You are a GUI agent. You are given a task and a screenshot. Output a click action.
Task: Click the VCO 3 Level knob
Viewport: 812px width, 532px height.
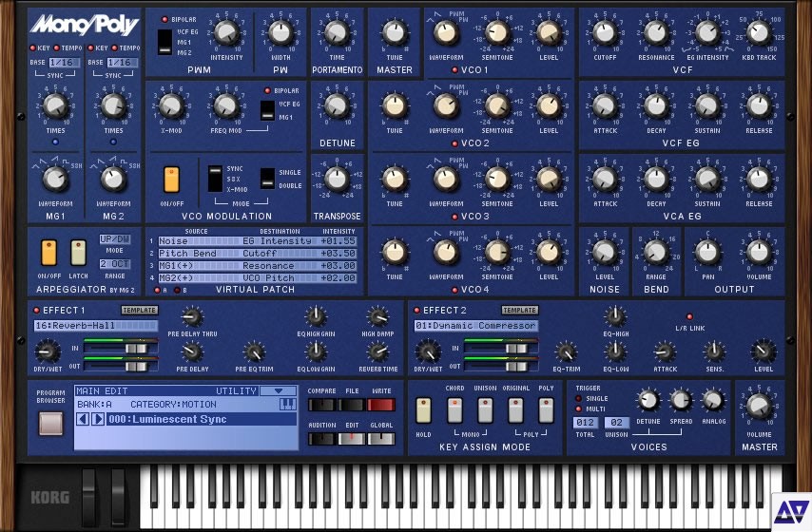549,179
